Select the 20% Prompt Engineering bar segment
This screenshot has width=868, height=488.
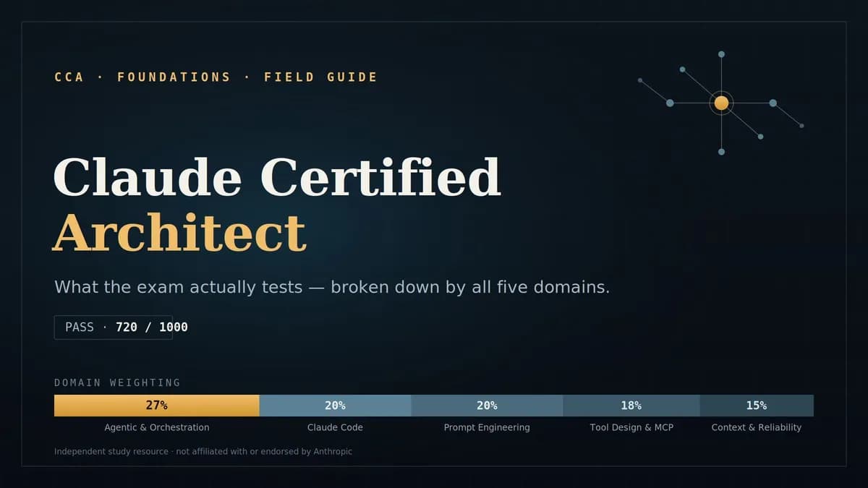(487, 406)
